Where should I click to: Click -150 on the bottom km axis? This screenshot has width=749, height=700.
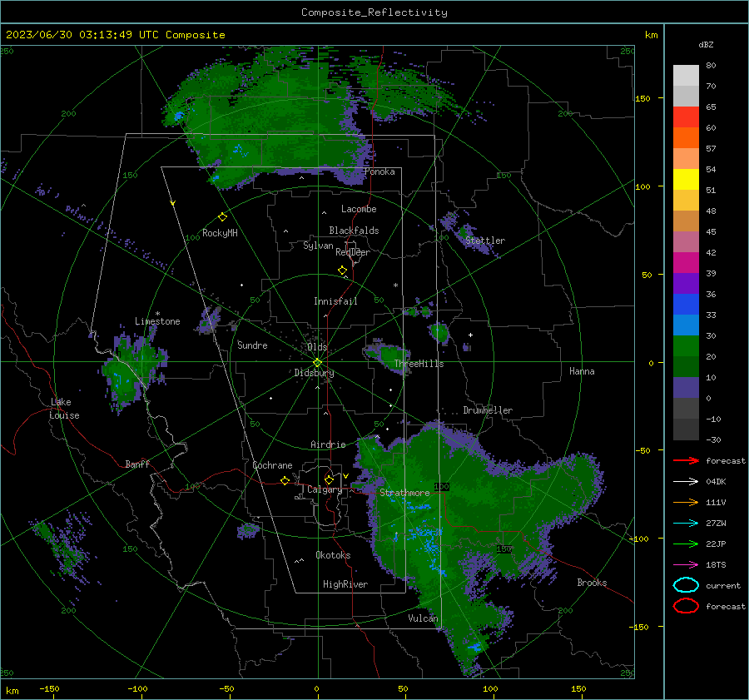pyautogui.click(x=49, y=688)
